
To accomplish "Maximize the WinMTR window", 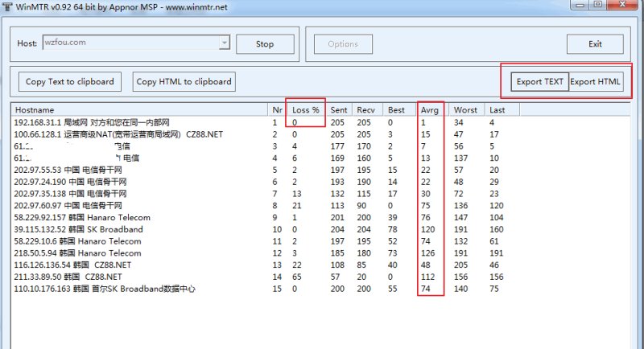I will 598,5.
